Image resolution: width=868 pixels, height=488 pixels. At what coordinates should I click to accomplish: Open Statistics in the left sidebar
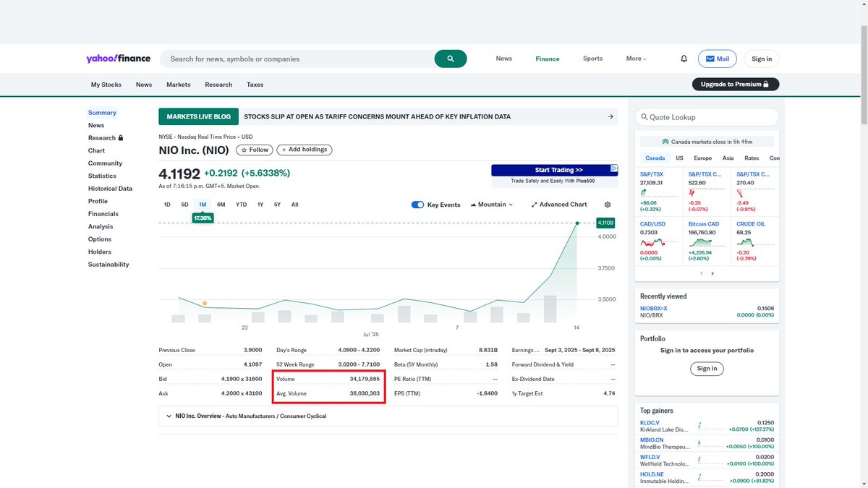tap(102, 176)
